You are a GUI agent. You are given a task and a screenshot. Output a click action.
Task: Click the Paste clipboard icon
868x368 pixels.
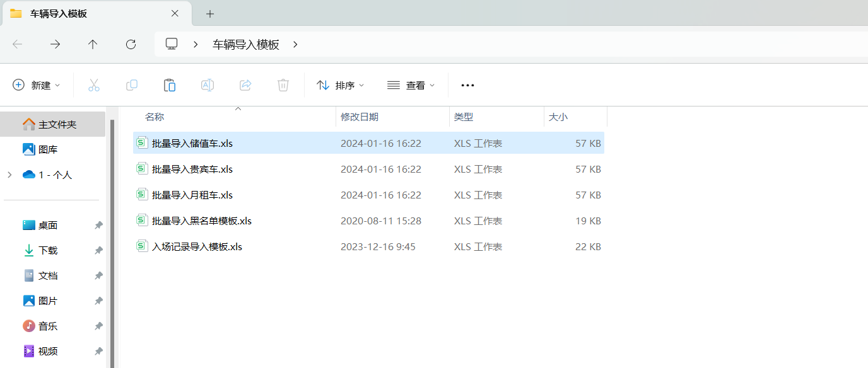170,85
